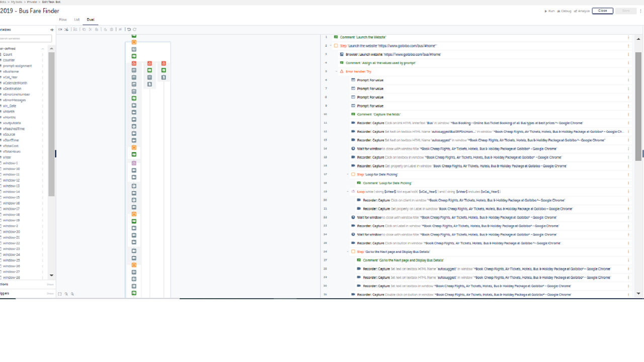Run the bot with the Run button
This screenshot has height=362, width=644.
pyautogui.click(x=549, y=11)
